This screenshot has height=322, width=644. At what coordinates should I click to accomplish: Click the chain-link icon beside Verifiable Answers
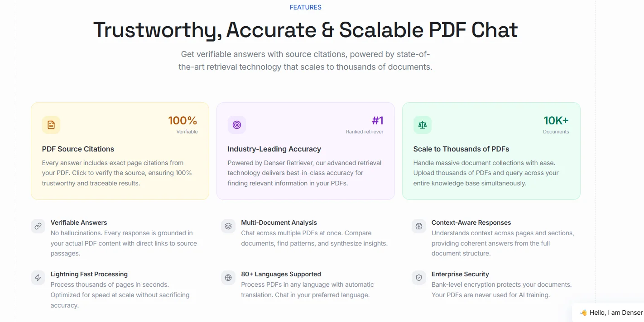pos(38,226)
